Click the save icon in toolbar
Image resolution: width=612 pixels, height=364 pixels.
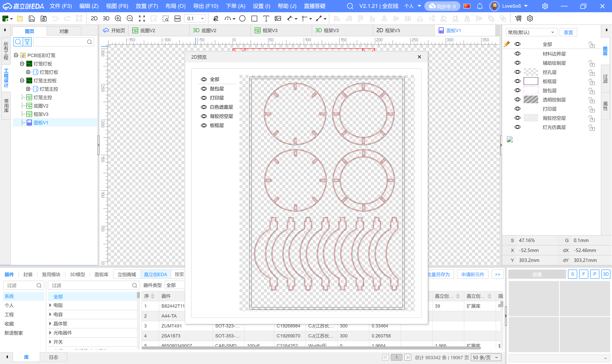[32, 18]
